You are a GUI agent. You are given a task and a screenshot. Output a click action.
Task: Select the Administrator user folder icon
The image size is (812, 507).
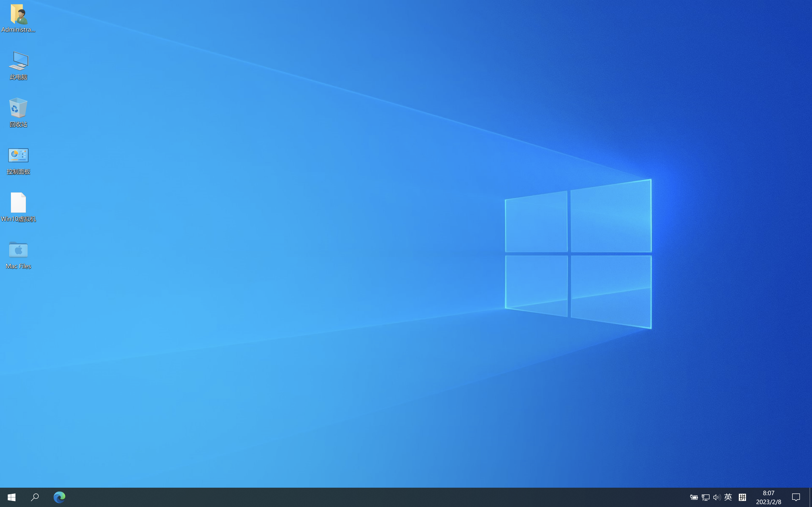coord(18,14)
